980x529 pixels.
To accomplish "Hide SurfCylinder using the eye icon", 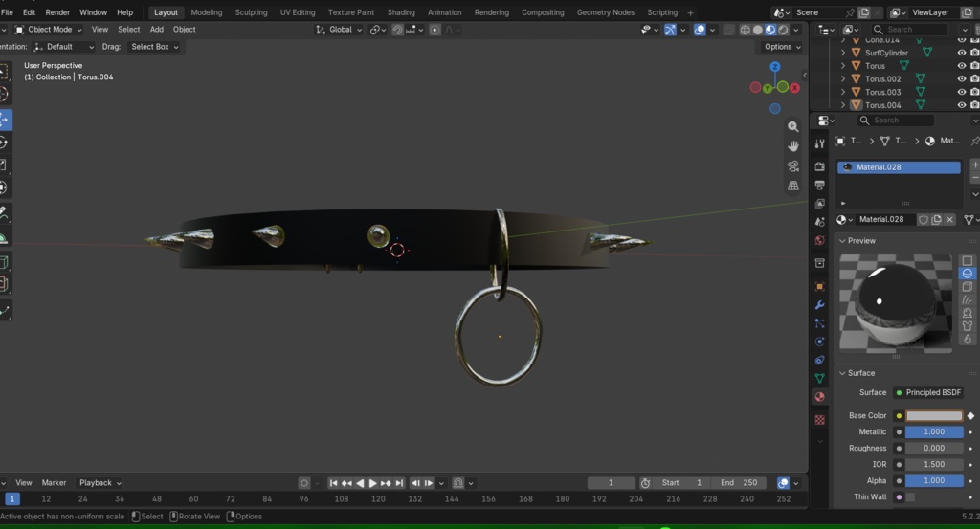I will [962, 53].
